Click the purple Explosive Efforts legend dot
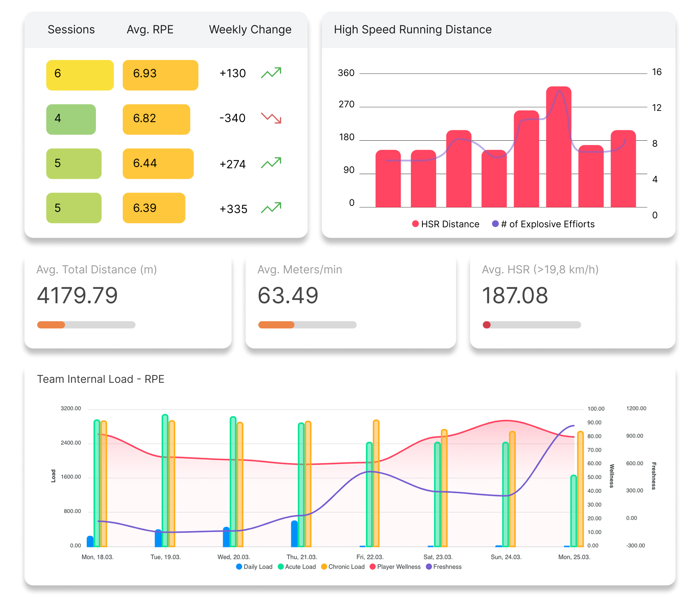 (x=495, y=224)
